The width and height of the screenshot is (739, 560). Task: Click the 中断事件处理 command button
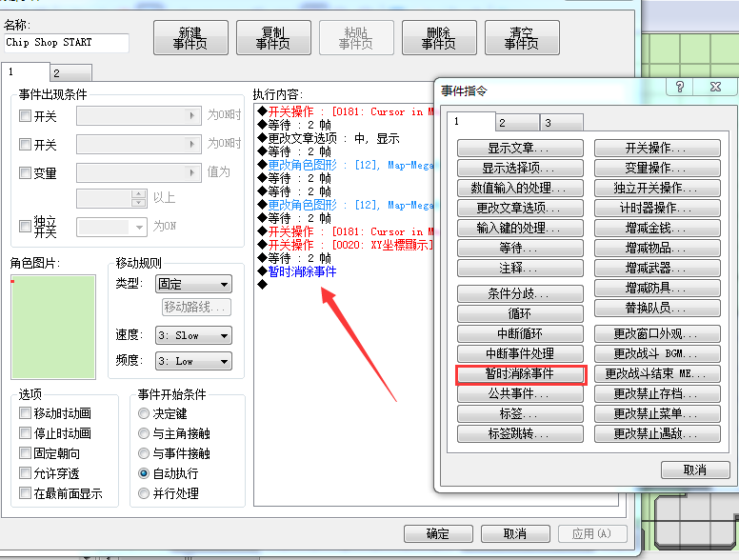tap(520, 353)
